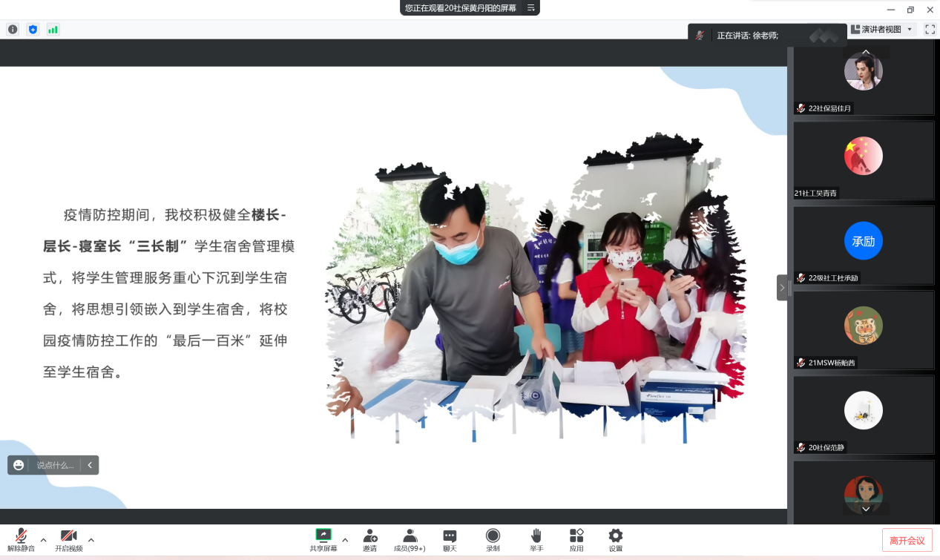Open 设置 settings gear
940x560 pixels.
pos(616,540)
